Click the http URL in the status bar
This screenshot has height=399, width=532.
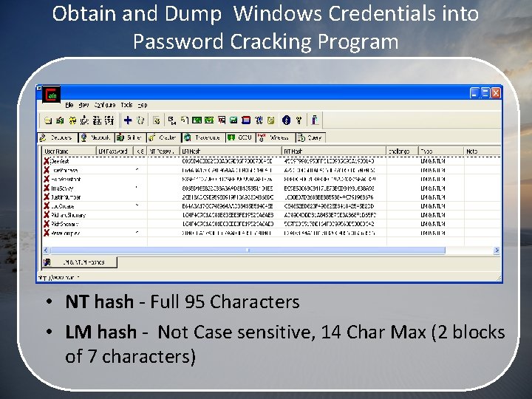pos(58,277)
